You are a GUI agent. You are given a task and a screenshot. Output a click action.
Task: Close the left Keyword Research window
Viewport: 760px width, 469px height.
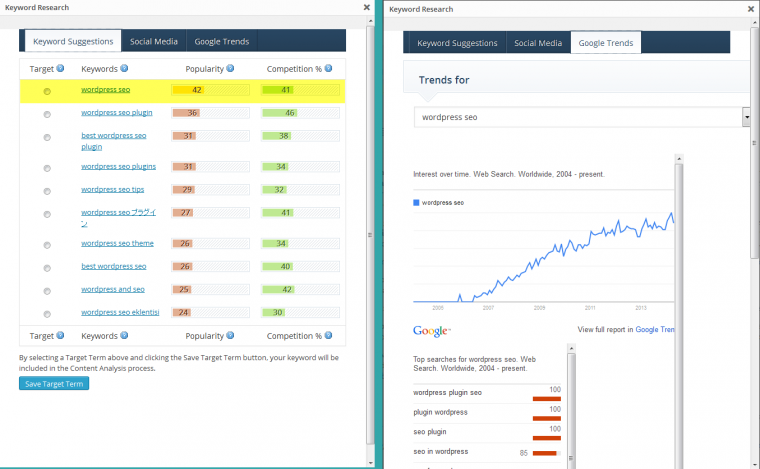[x=366, y=7]
